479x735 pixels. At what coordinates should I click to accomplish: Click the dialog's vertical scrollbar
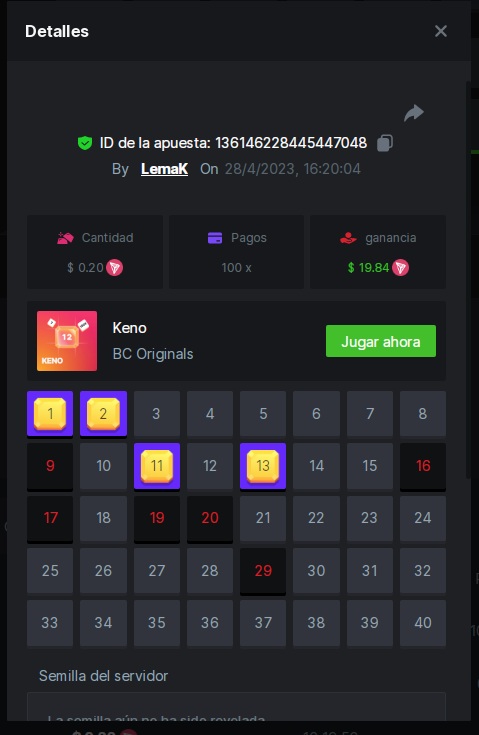click(468, 279)
